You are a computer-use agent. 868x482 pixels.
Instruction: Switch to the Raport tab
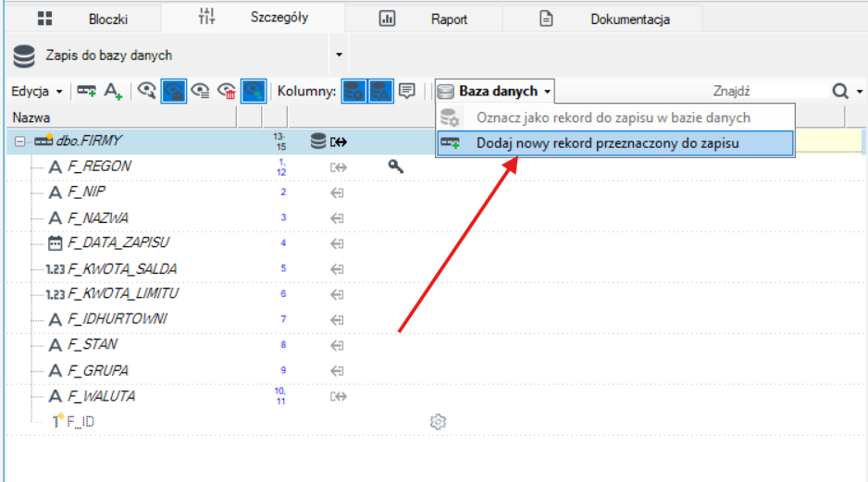pyautogui.click(x=424, y=19)
